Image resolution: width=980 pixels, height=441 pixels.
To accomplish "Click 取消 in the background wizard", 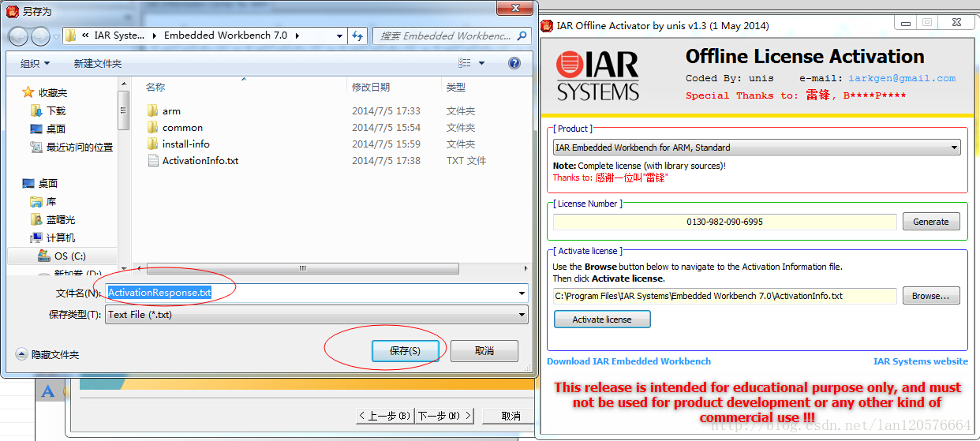I will point(511,416).
